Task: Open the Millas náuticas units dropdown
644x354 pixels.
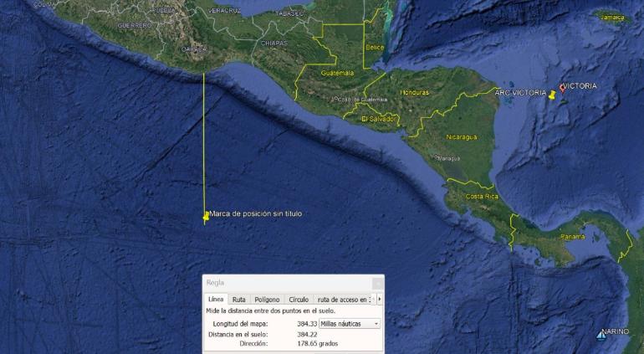Action: [350, 323]
